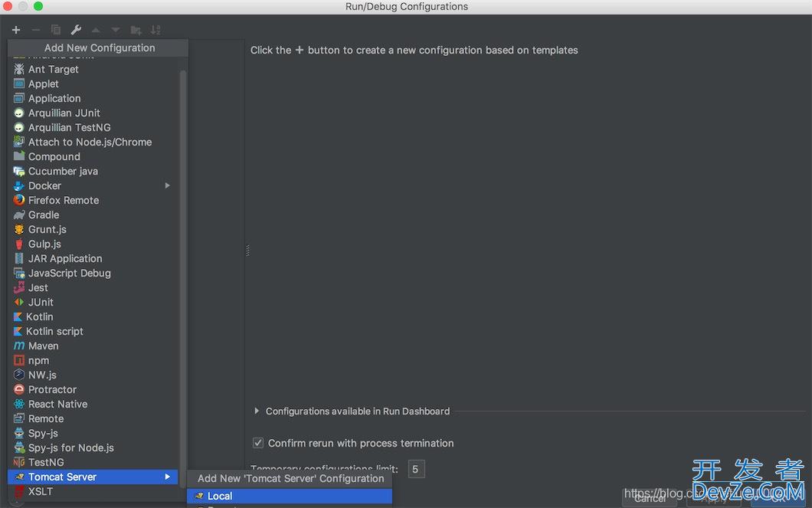Click the Ant Target bug icon

[x=19, y=69]
